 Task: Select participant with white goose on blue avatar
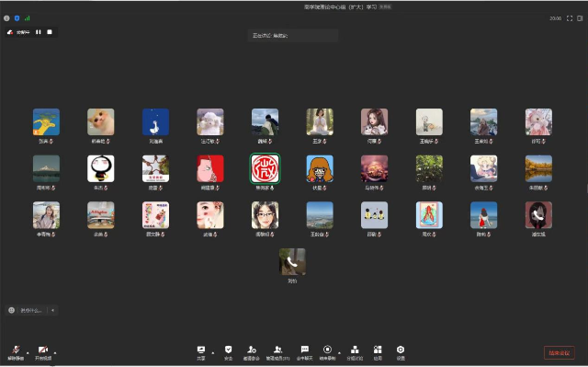[x=155, y=122]
